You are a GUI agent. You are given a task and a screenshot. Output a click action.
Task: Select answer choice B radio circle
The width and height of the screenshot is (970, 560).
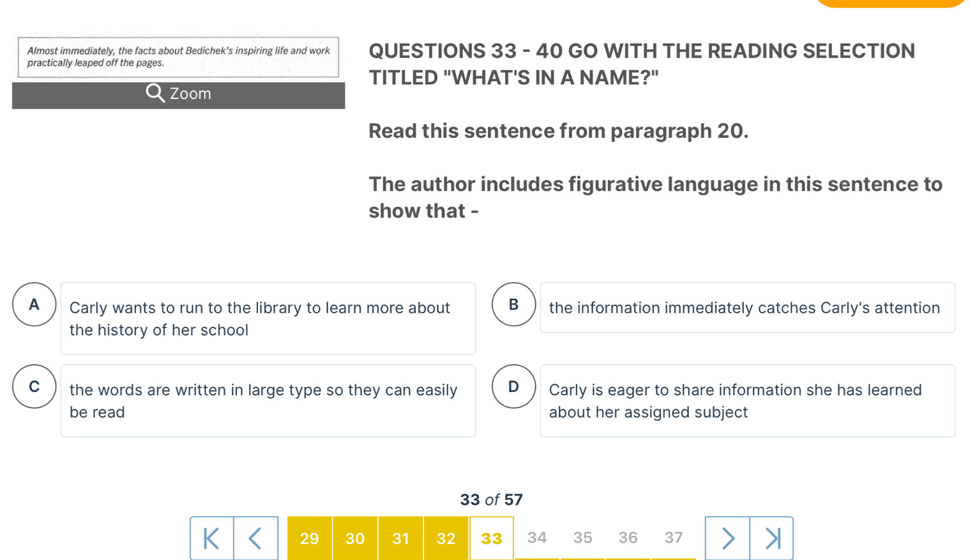pos(514,305)
